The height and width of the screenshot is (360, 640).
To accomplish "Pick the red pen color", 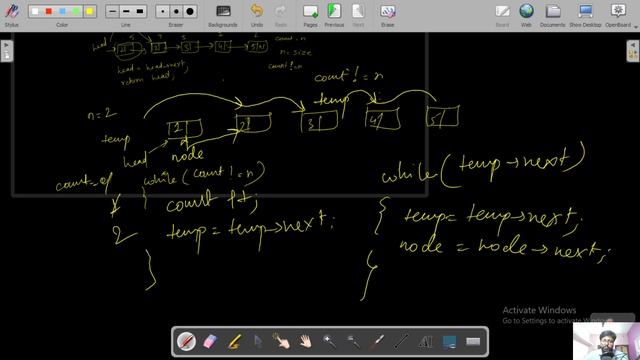I will (x=49, y=11).
